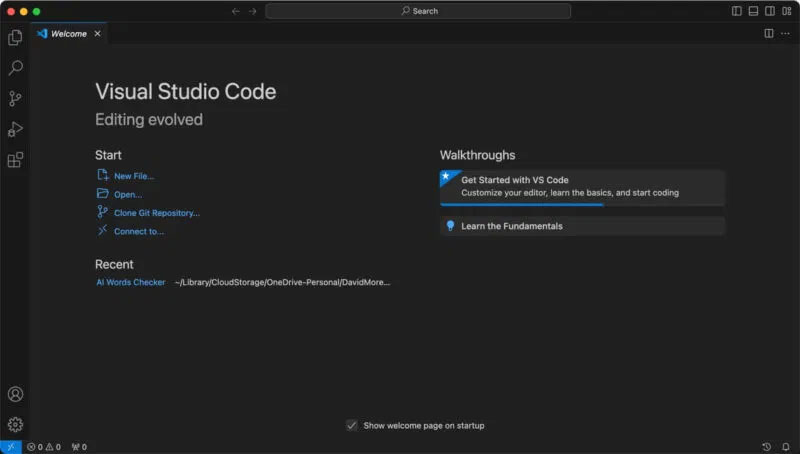800x454 pixels.
Task: Click the lightbulb icon on Fundamentals
Action: [451, 226]
